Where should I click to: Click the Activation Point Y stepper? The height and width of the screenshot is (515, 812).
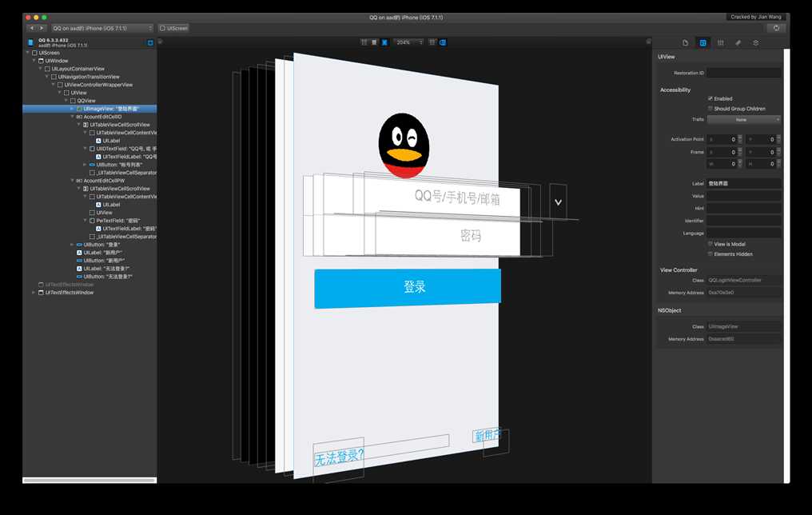click(778, 139)
